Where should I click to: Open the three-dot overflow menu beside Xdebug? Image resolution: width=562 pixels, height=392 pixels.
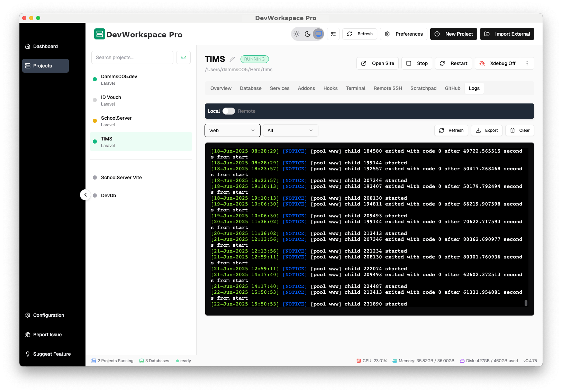[527, 63]
